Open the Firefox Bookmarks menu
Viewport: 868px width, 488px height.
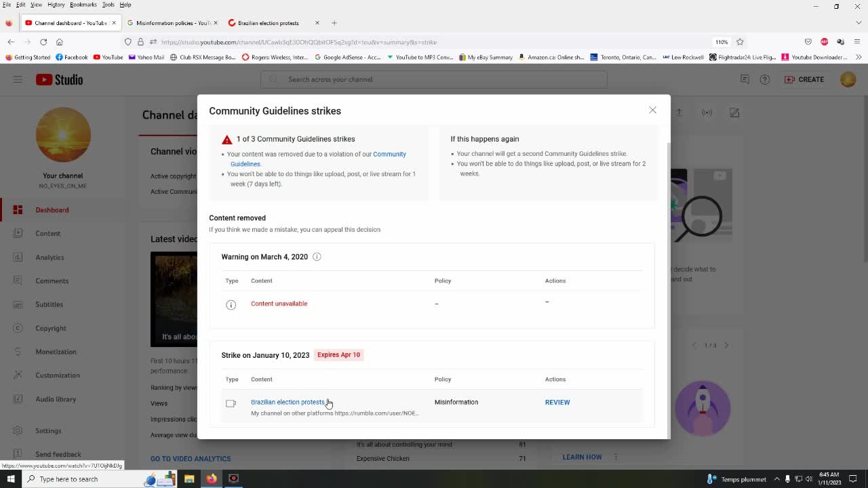(x=83, y=5)
